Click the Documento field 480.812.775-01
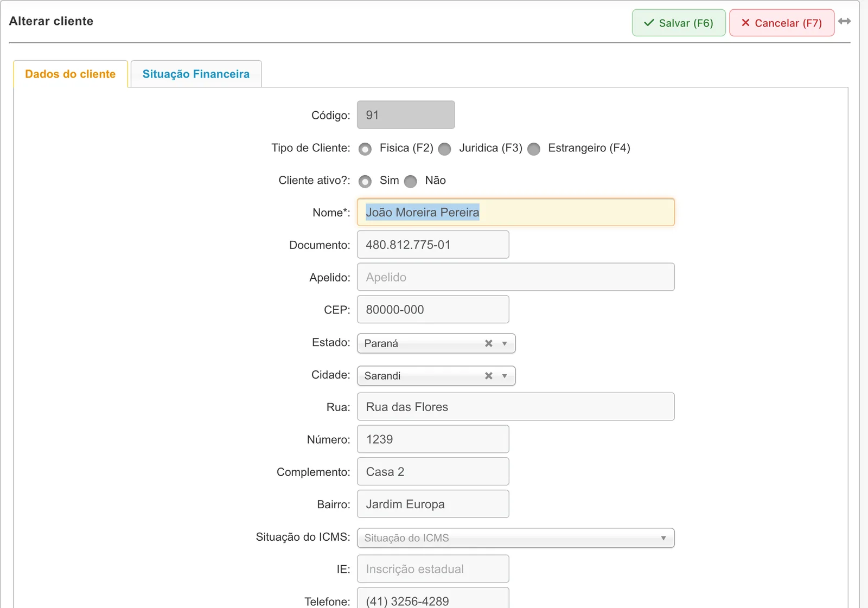 [x=433, y=245]
